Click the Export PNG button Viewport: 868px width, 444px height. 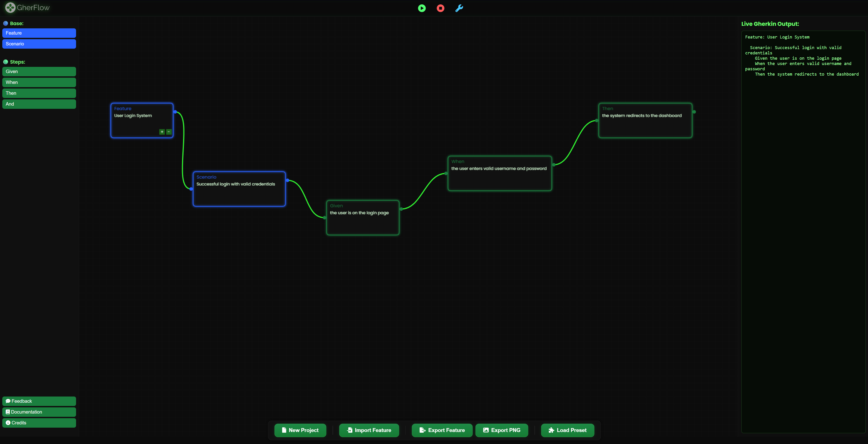click(x=501, y=430)
